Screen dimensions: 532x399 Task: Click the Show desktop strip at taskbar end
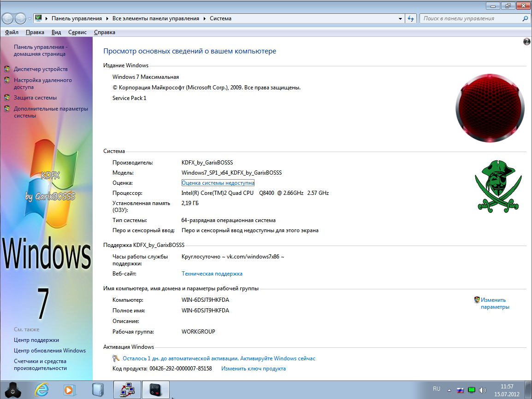pos(528,390)
